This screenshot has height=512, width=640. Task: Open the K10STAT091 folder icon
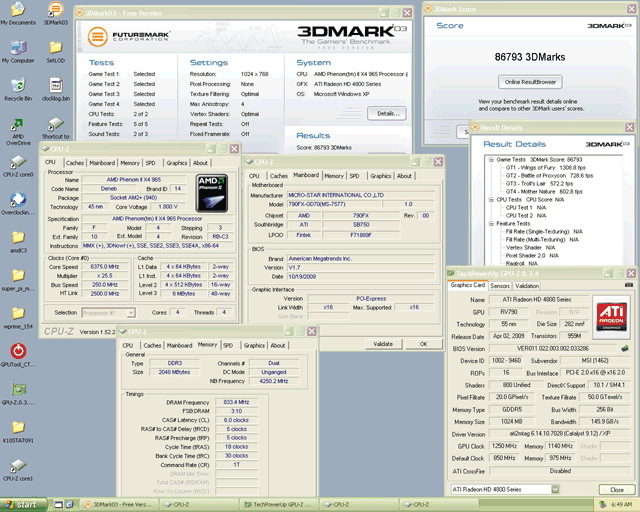17,426
